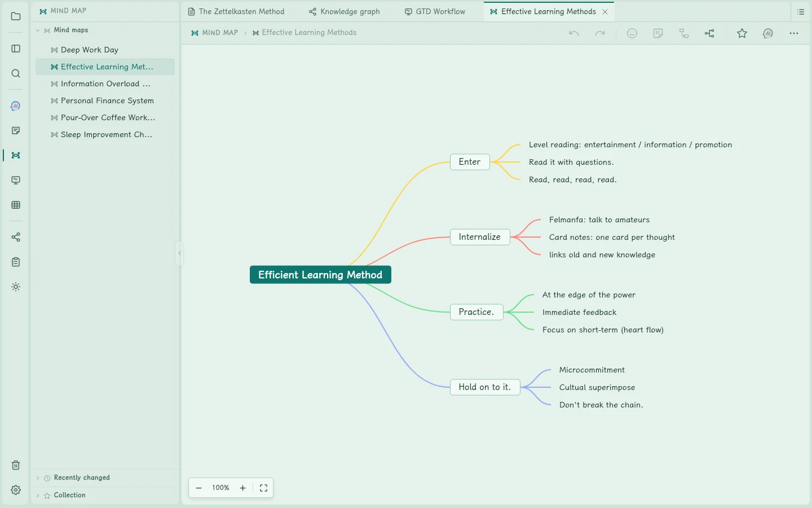Click the undo arrow in the toolbar
The image size is (812, 508).
574,33
